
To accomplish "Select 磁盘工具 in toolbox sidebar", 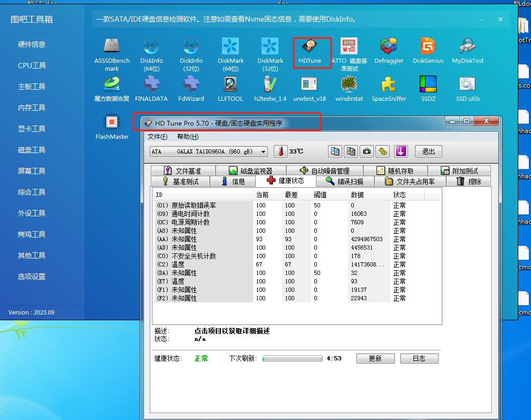I will click(32, 150).
